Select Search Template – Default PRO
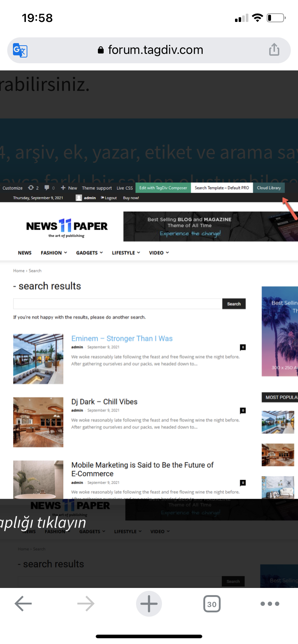Image resolution: width=298 pixels, height=644 pixels. (222, 188)
